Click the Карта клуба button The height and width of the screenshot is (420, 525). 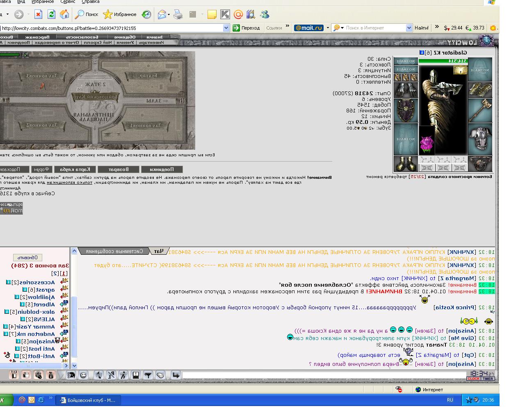coord(75,169)
